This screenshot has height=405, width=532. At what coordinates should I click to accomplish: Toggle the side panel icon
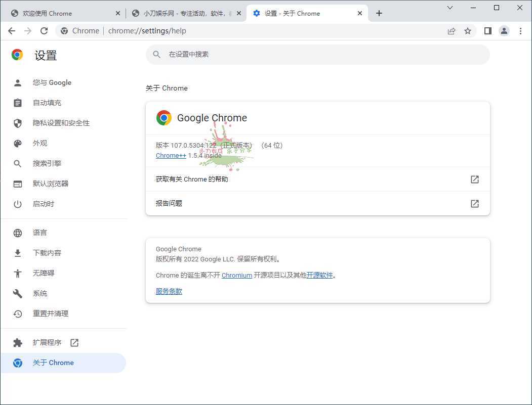tap(487, 31)
